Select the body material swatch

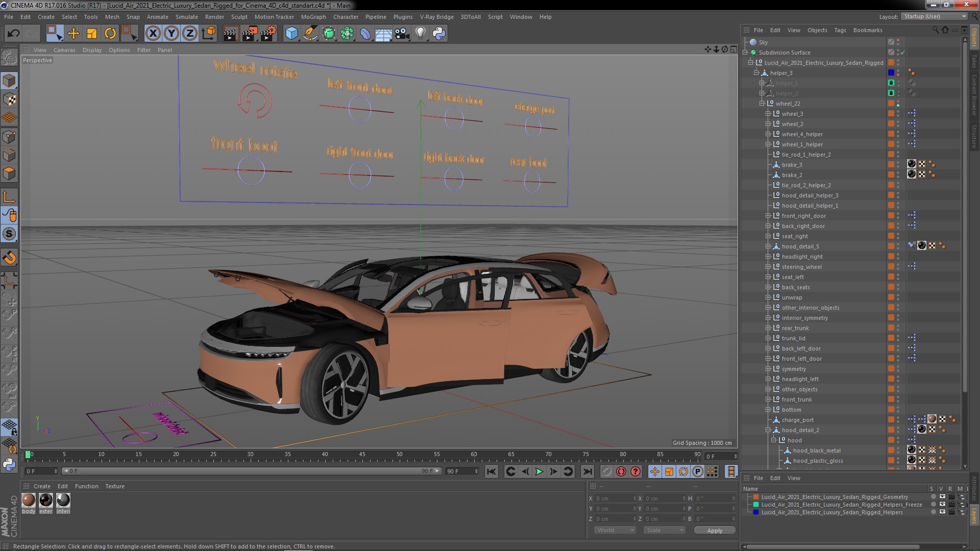(x=29, y=500)
